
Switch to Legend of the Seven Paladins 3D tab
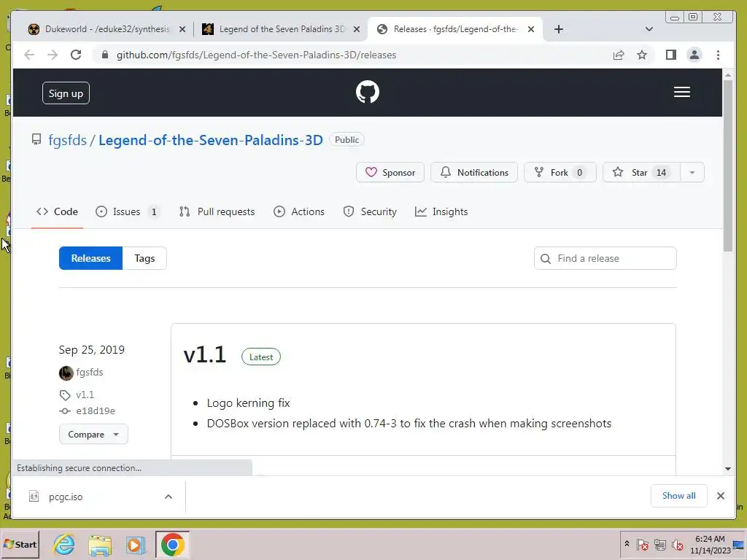(x=281, y=29)
